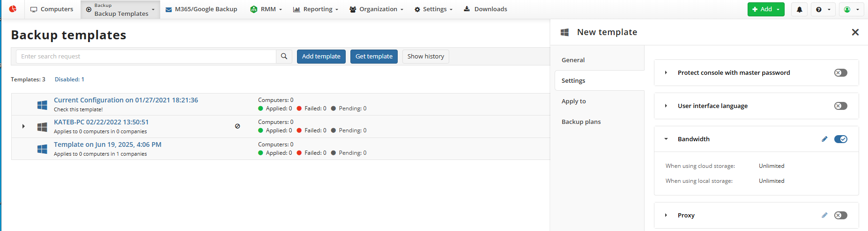Image resolution: width=868 pixels, height=231 pixels.
Task: Click the Add template button
Action: [321, 57]
